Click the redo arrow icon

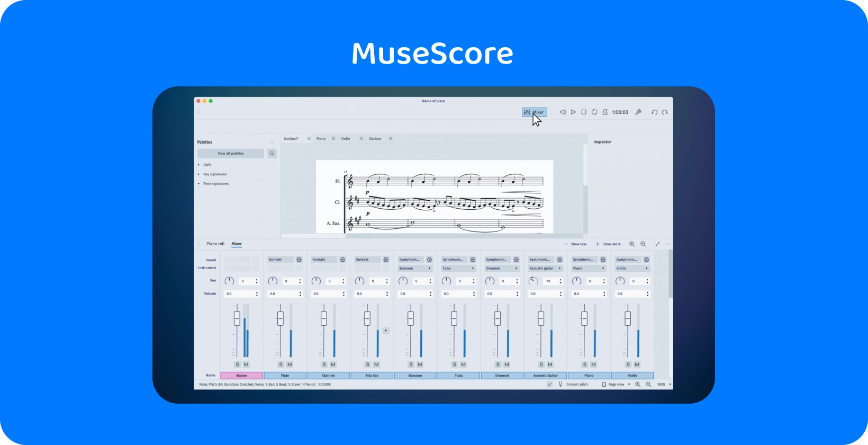pos(665,112)
